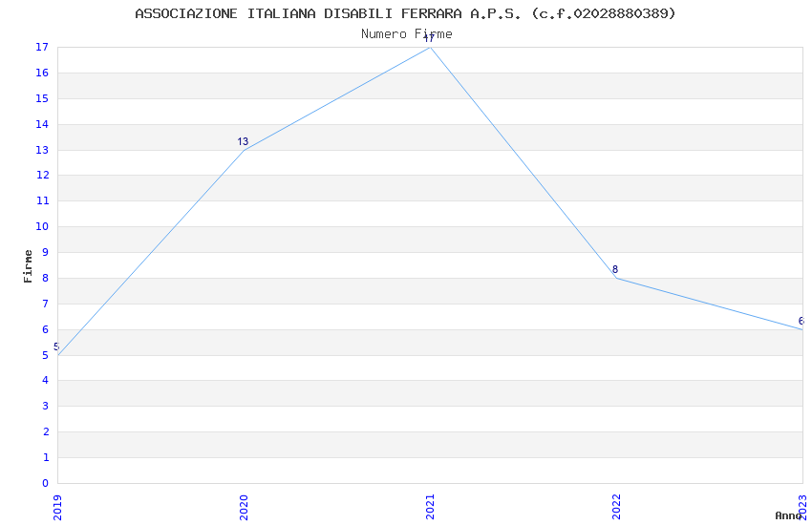This screenshot has width=812, height=525.
Task: Click the y-axis value 12
Action: click(42, 175)
